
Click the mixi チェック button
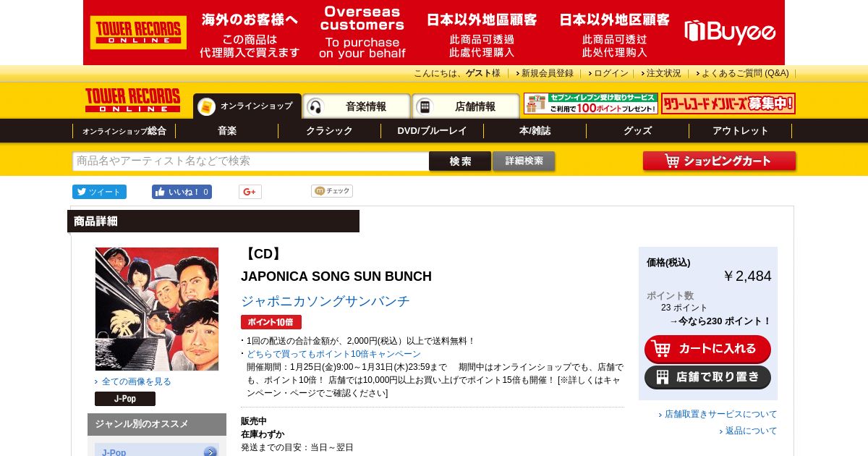point(332,191)
